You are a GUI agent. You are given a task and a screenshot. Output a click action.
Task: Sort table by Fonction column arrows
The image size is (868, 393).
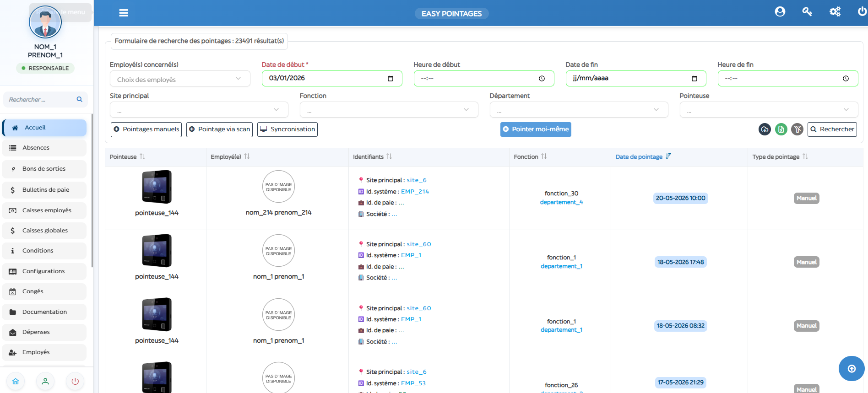(x=544, y=156)
